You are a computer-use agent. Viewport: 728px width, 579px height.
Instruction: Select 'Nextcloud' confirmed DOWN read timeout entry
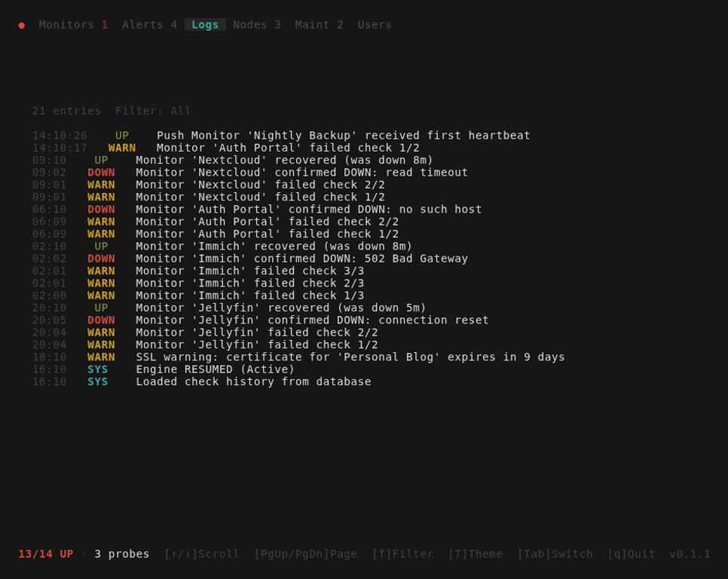(249, 173)
